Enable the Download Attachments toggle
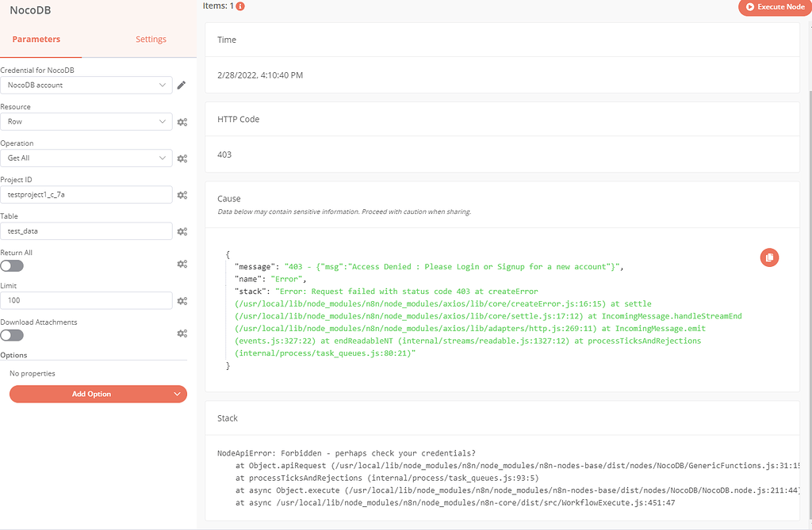Viewport: 812px width, 530px height. pos(12,335)
